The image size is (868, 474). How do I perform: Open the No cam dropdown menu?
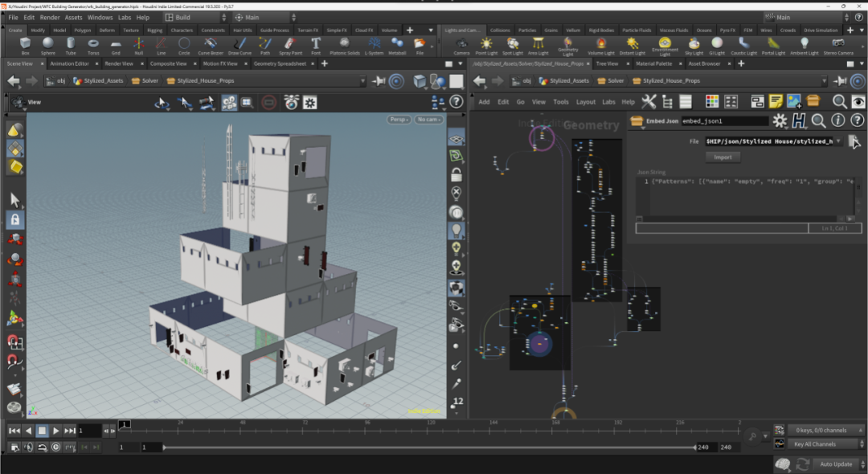click(x=428, y=120)
